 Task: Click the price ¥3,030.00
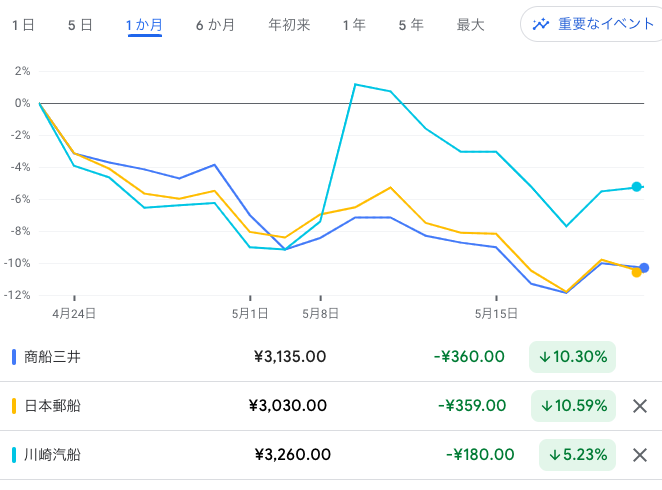click(288, 406)
